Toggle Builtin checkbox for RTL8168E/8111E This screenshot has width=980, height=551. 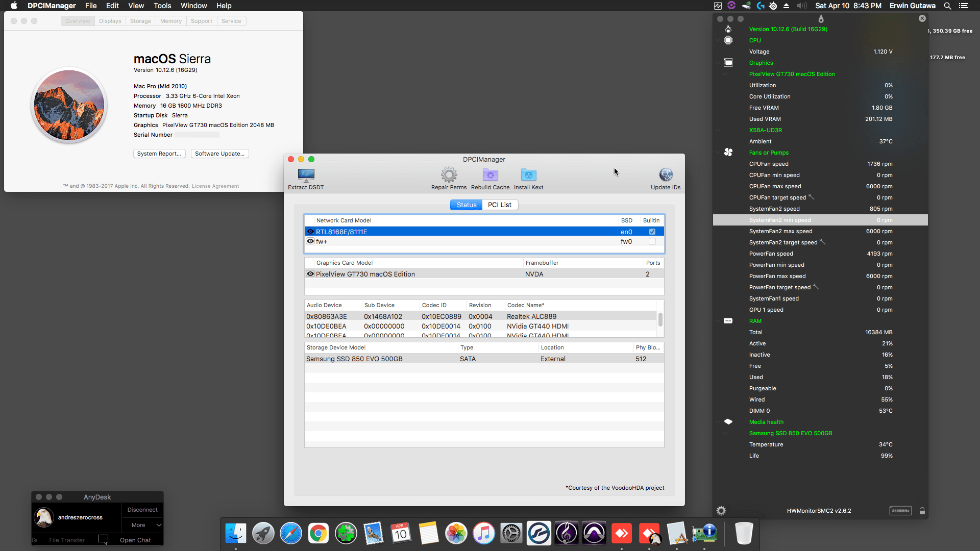[652, 232]
